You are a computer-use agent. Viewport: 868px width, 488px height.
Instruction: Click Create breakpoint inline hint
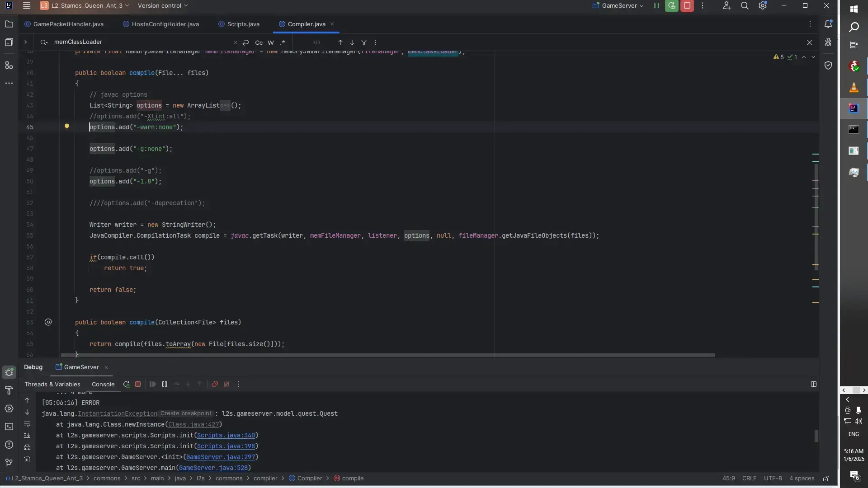click(x=186, y=414)
